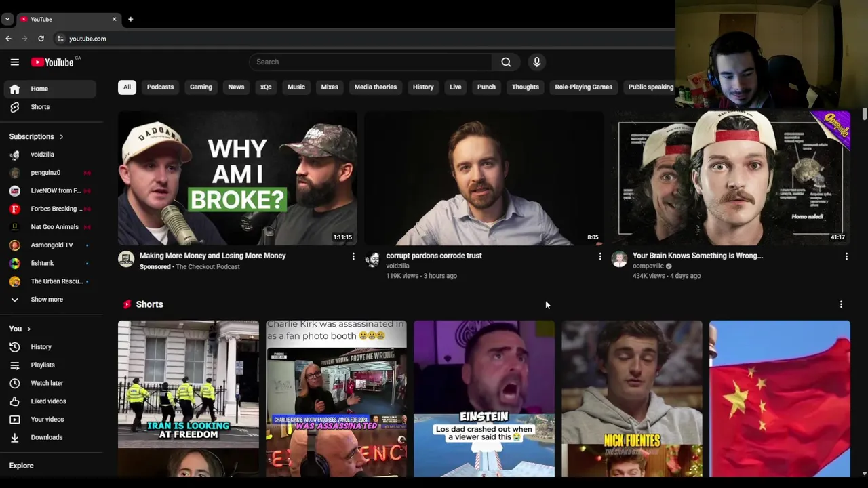Open the red Chinese flag short
868x488 pixels.
[780, 399]
